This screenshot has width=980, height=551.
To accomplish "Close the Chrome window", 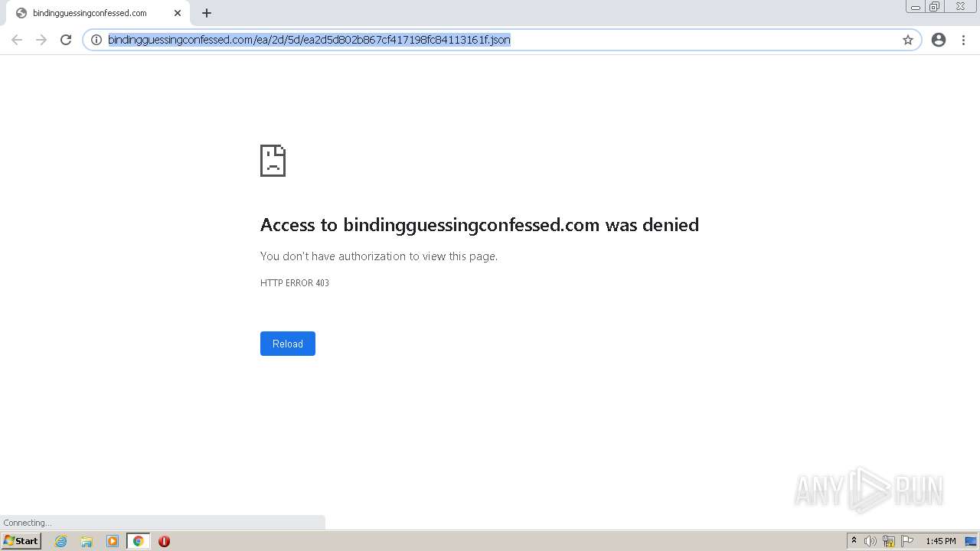I will click(960, 7).
